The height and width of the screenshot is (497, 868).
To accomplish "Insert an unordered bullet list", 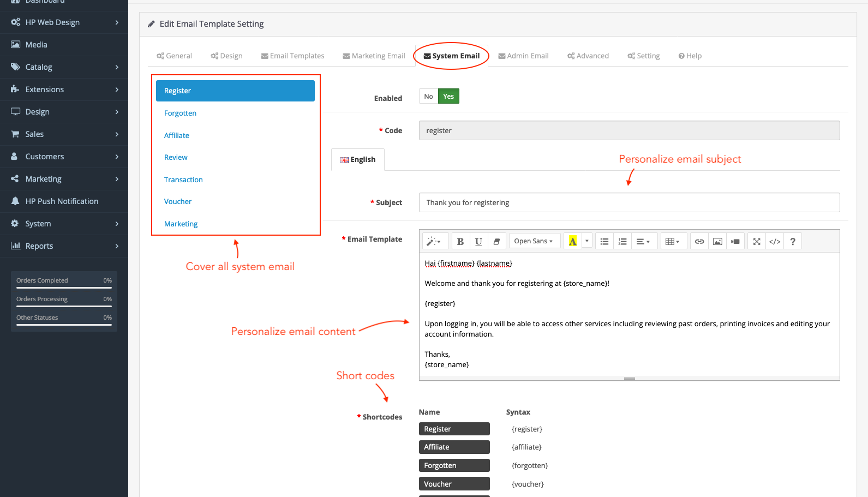I will tap(604, 241).
